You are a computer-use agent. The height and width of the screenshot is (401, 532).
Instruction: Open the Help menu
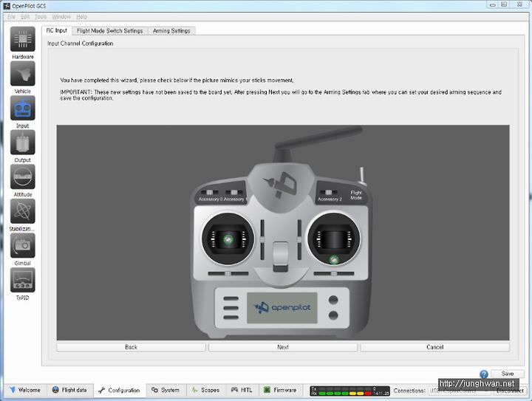tap(81, 16)
